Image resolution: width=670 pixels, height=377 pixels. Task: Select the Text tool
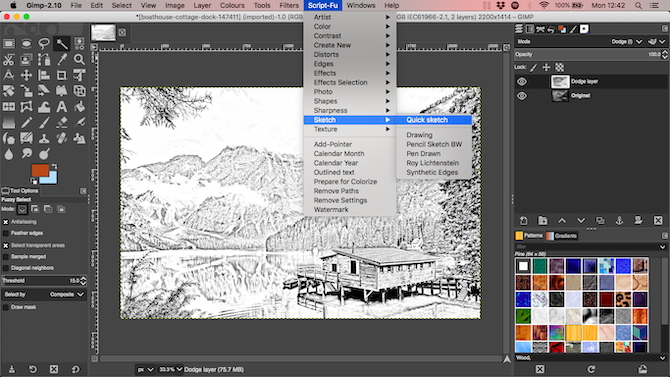[62, 106]
